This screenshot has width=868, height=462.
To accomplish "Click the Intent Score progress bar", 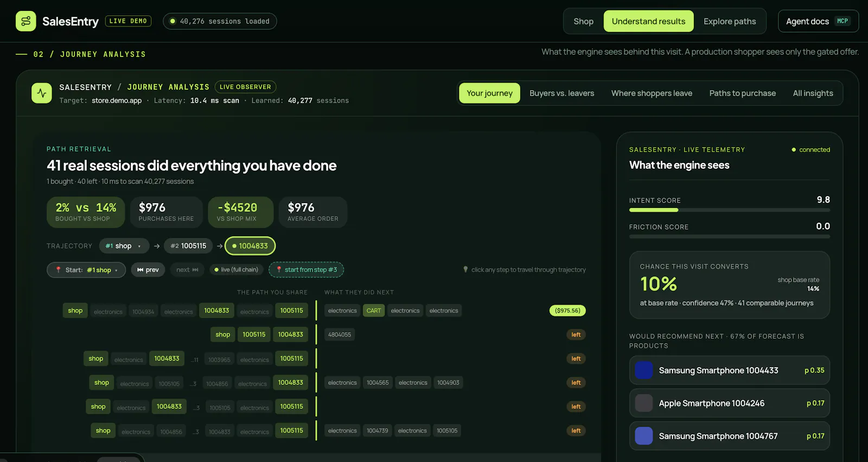I will [x=729, y=210].
